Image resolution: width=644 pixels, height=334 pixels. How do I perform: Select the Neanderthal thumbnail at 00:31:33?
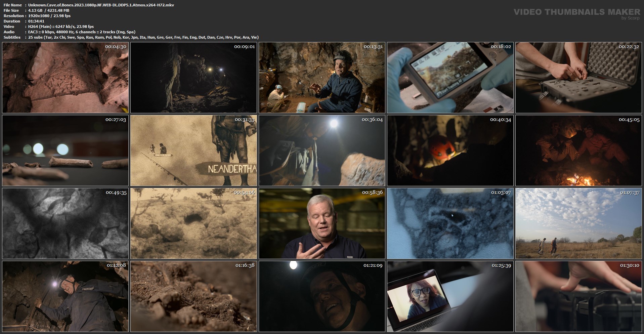[x=194, y=151]
